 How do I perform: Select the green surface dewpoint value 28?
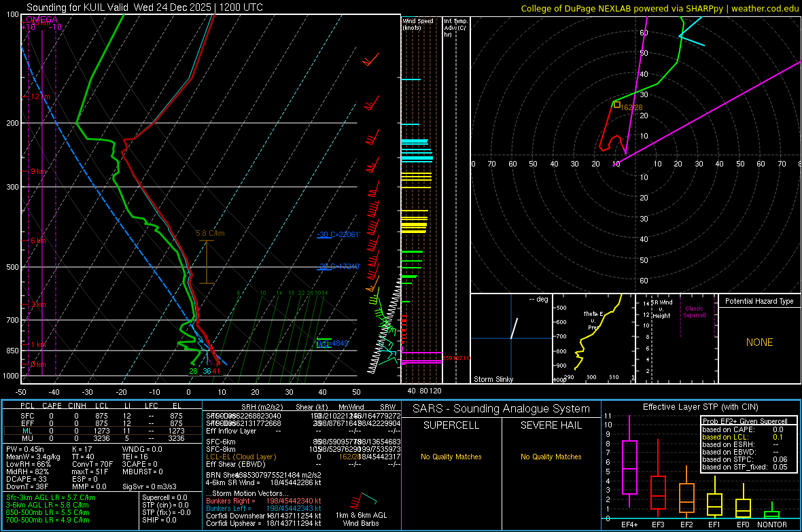(193, 371)
